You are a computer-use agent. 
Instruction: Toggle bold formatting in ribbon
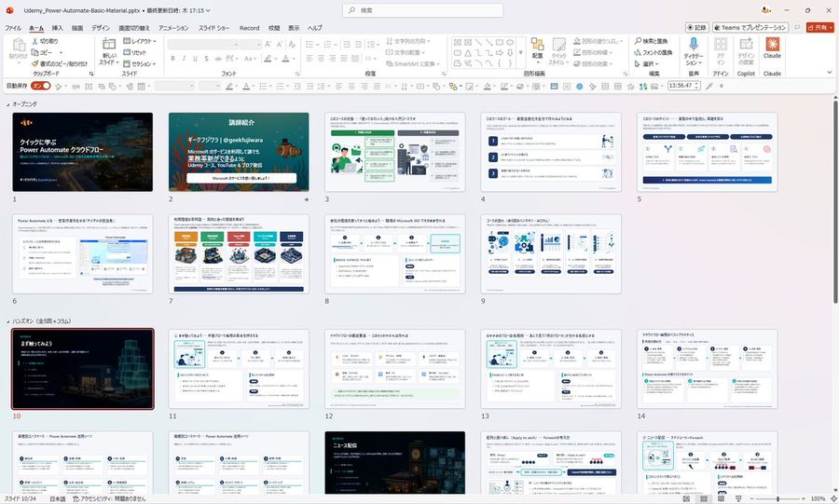pyautogui.click(x=172, y=59)
